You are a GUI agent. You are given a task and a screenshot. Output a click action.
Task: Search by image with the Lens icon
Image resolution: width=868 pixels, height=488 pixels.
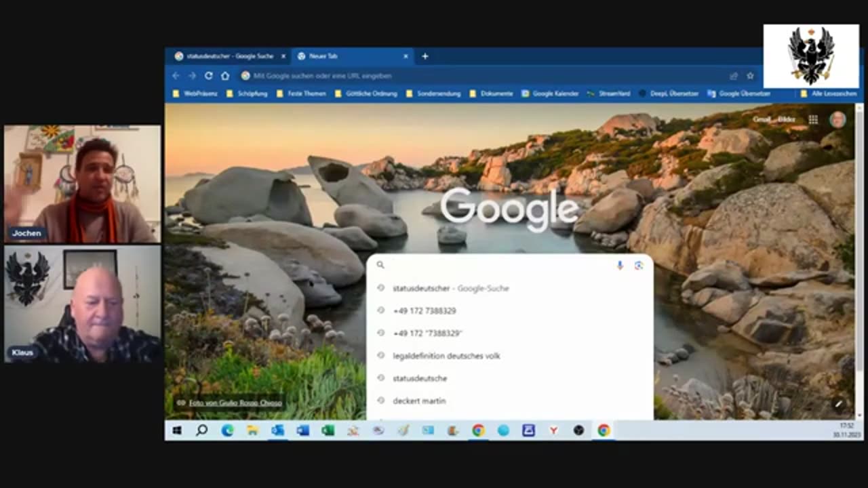click(638, 265)
